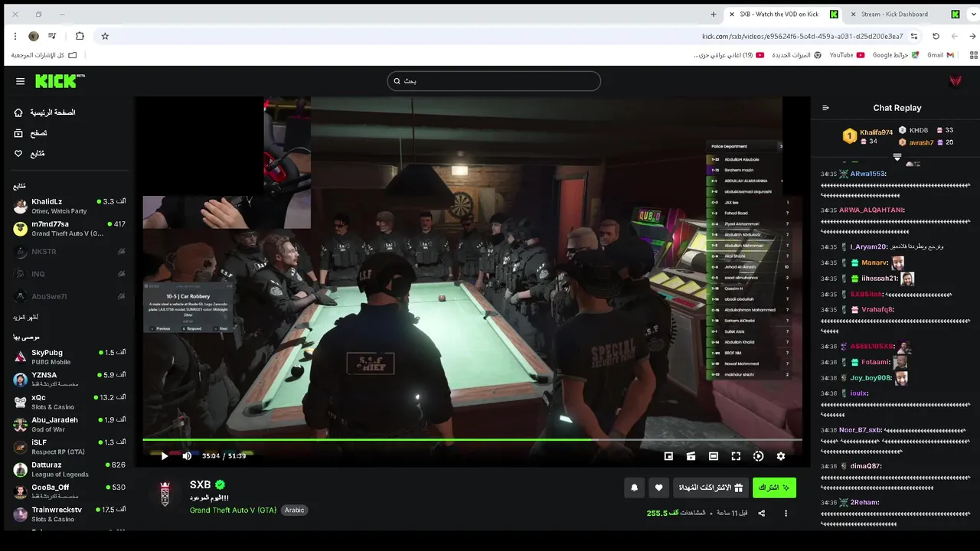This screenshot has width=980, height=551.
Task: Toggle theater mode in the player
Action: point(714,456)
